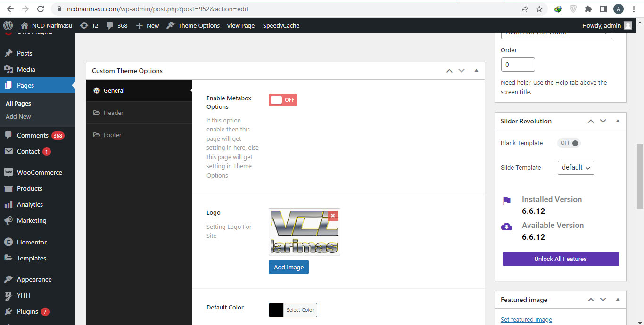This screenshot has height=325, width=644.
Task: Move the Featured image panel up
Action: pos(591,300)
